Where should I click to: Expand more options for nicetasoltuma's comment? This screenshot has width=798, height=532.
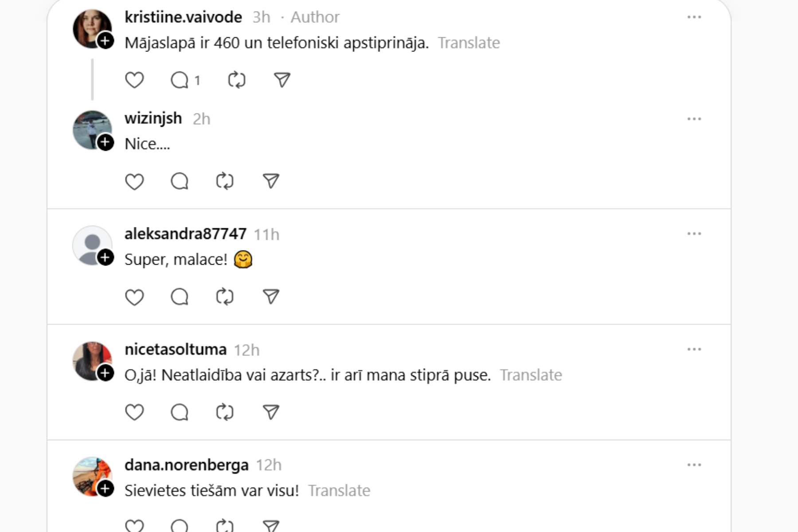(694, 349)
